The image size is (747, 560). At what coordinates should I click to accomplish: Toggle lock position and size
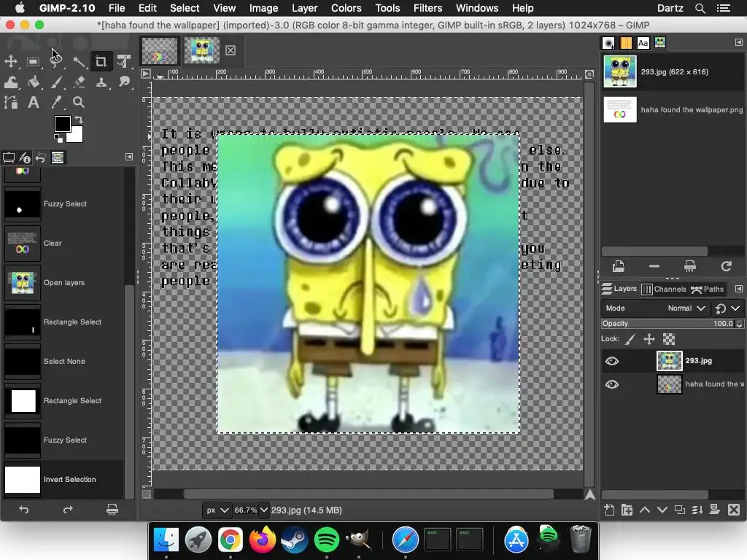(x=649, y=339)
